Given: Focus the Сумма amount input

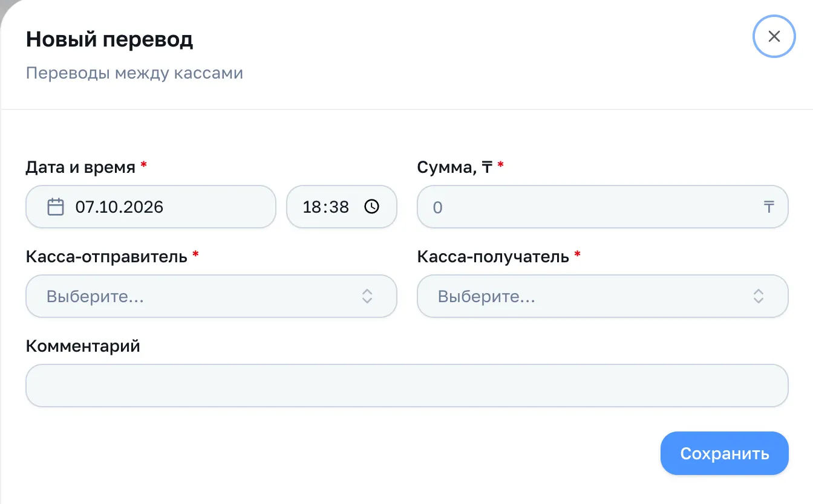Looking at the screenshot, I should click(602, 207).
